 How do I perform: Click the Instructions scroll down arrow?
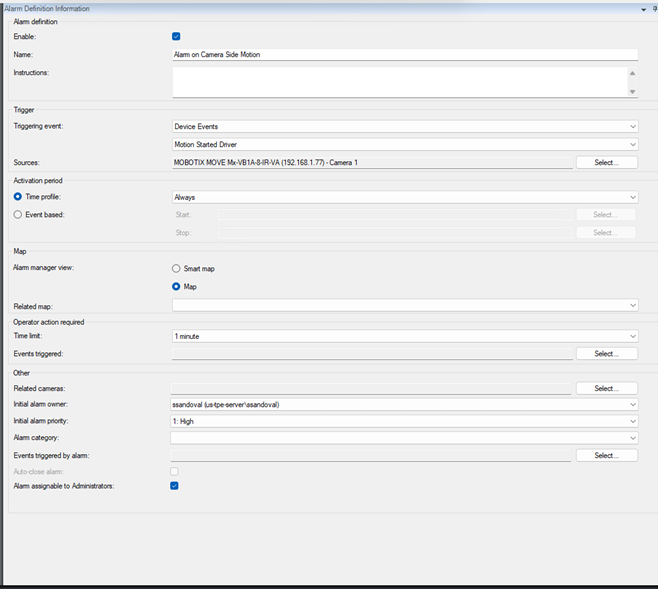pyautogui.click(x=632, y=91)
